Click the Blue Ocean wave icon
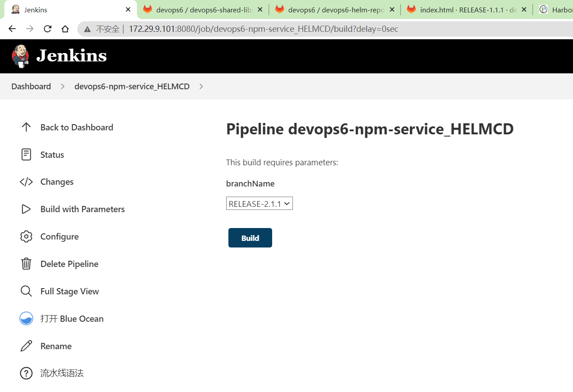 [x=26, y=319]
